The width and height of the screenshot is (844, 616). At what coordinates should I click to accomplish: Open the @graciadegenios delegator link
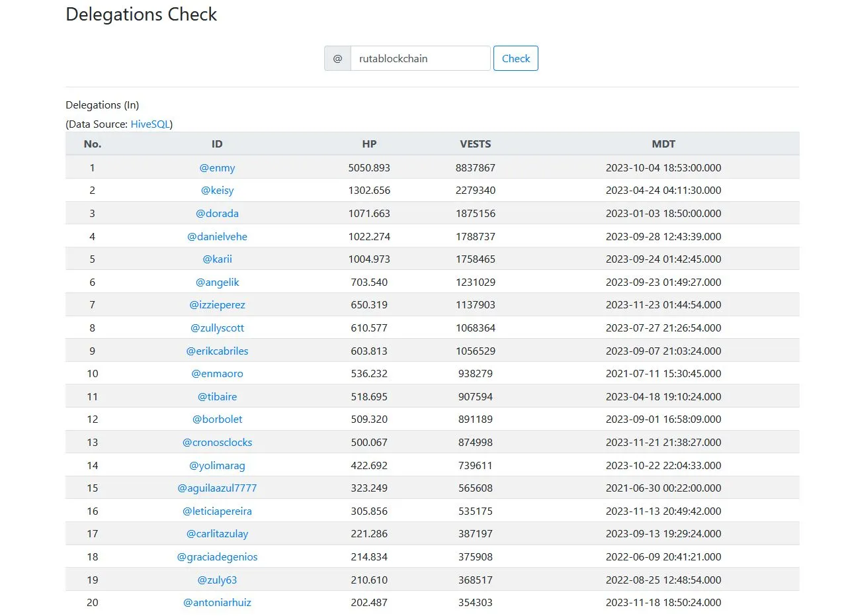(217, 556)
